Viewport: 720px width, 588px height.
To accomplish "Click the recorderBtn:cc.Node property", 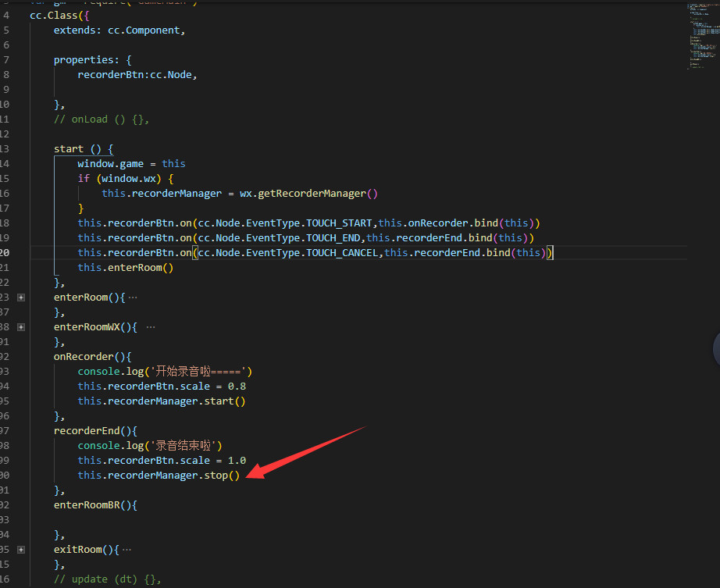I will (x=137, y=75).
